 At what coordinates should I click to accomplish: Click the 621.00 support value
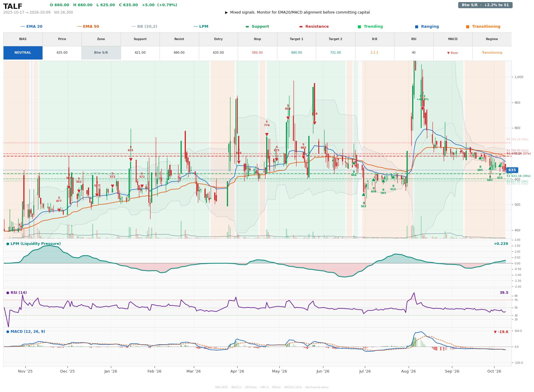click(140, 53)
